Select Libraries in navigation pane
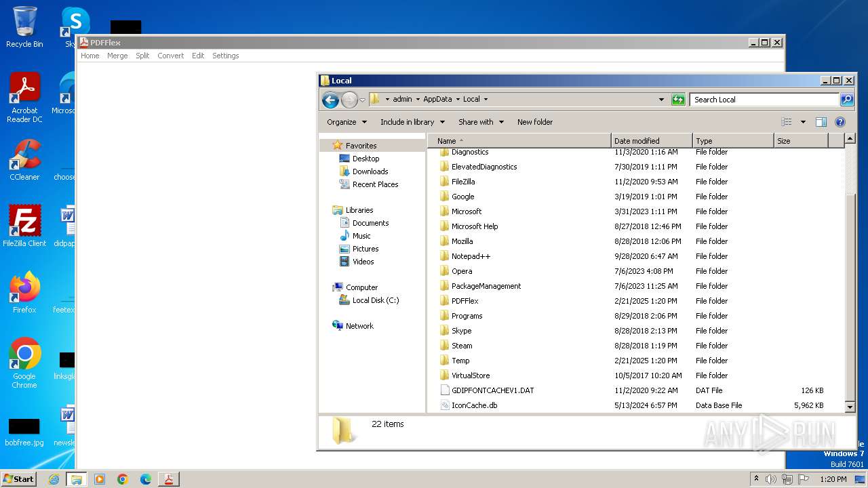The height and width of the screenshot is (488, 868). [x=359, y=210]
